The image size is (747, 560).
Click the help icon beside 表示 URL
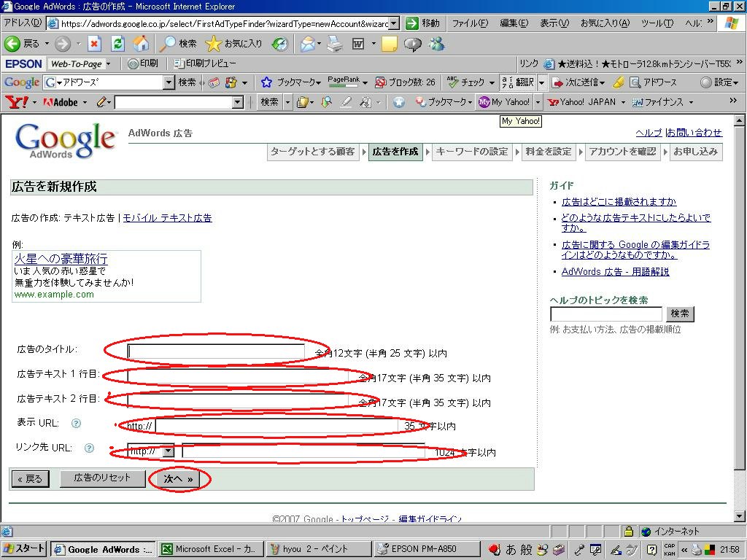tap(76, 424)
